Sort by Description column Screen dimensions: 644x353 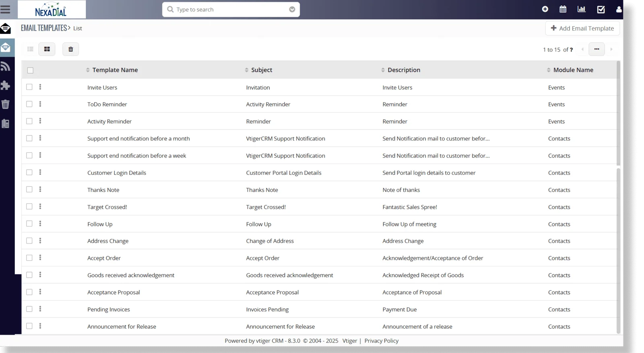(400, 70)
